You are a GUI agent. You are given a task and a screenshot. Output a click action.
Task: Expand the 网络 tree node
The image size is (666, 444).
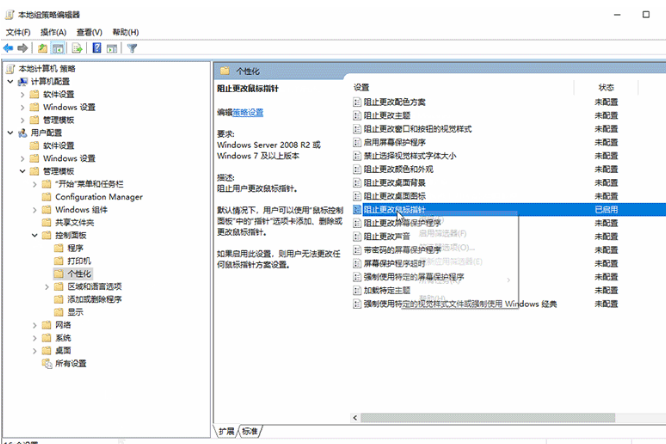tap(35, 325)
